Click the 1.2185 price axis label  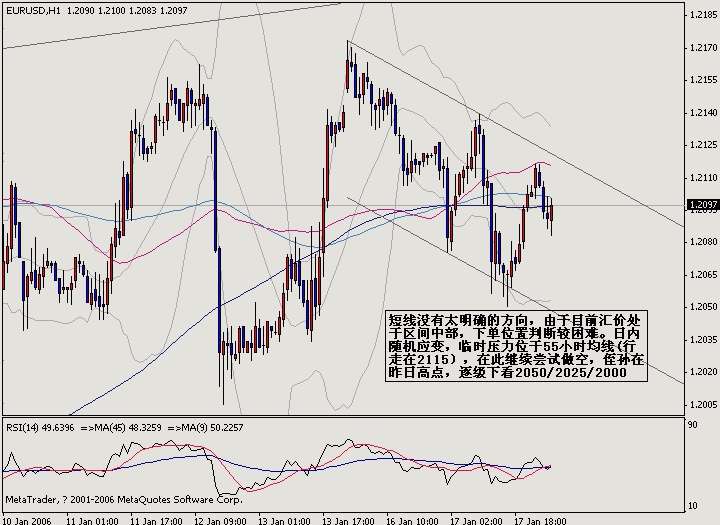pyautogui.click(x=703, y=15)
